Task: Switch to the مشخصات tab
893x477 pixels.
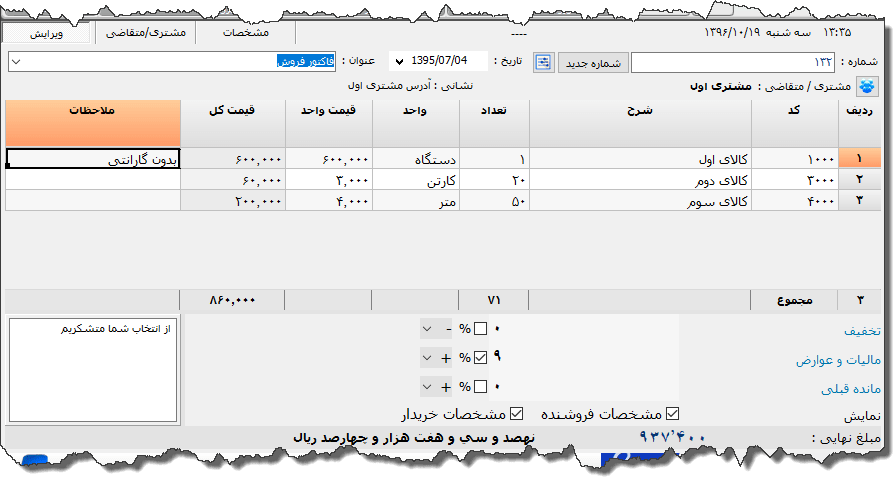Action: coord(245,33)
